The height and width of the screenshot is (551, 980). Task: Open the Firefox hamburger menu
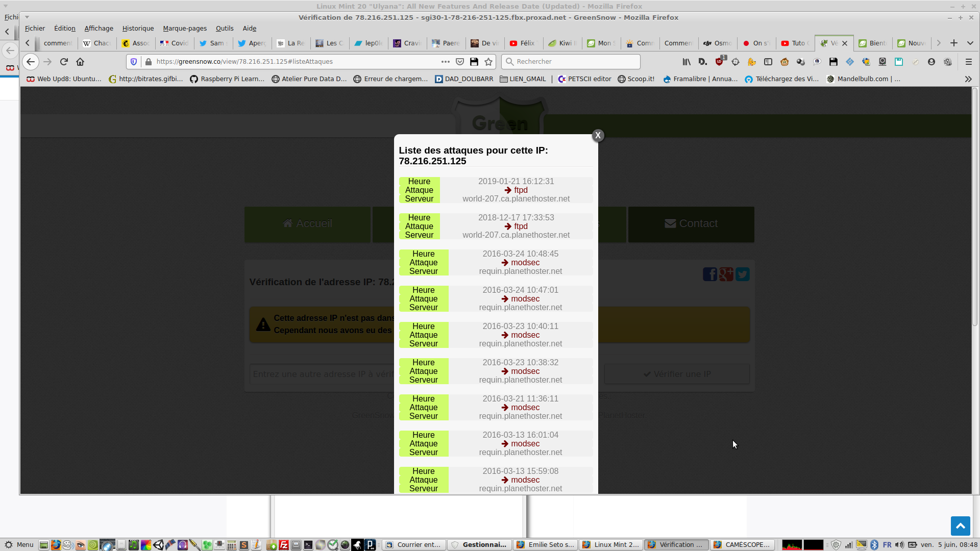(968, 62)
